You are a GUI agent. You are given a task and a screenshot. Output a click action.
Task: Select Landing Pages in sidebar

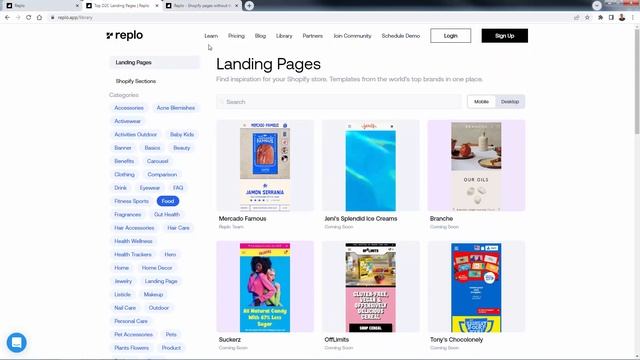[x=155, y=62]
